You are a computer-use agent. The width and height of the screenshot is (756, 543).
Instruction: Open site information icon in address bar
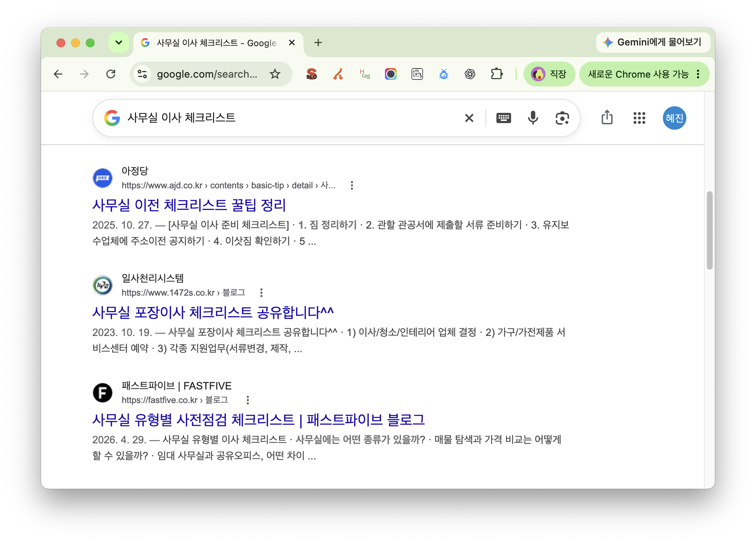click(x=142, y=74)
